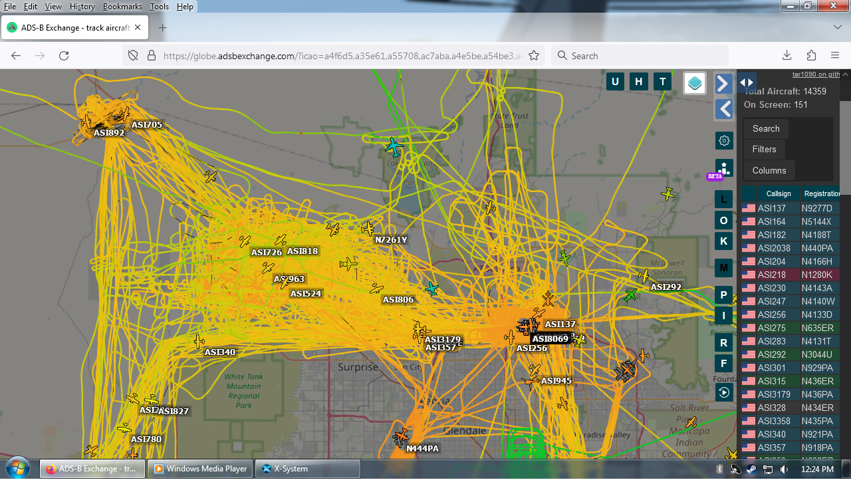The height and width of the screenshot is (504, 851).
Task: Select ASI218 row in aircraft table
Action: point(790,275)
